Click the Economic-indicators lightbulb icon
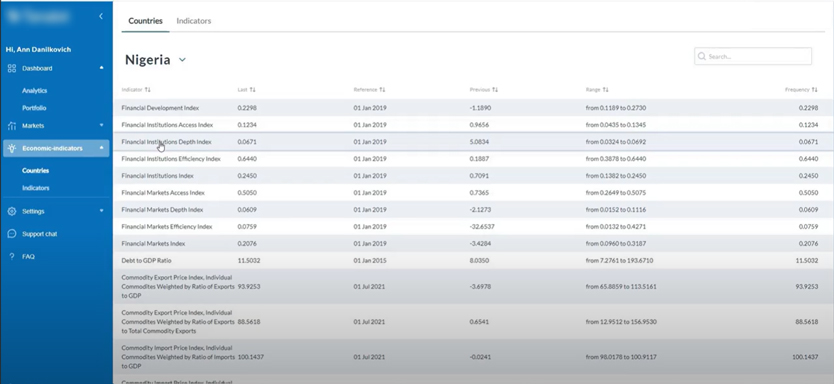The height and width of the screenshot is (384, 834). tap(12, 148)
